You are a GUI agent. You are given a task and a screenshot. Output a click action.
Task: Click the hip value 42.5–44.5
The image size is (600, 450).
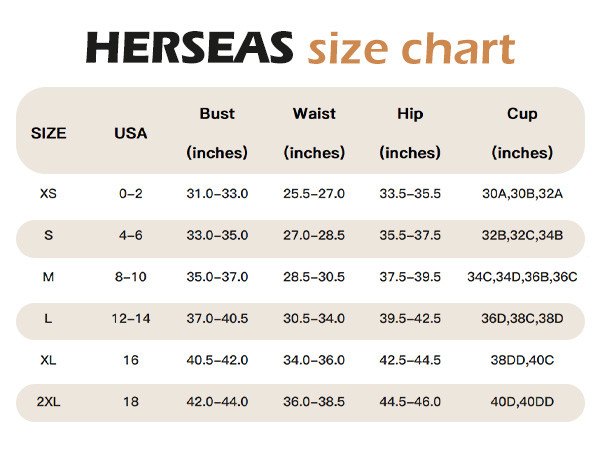(410, 360)
